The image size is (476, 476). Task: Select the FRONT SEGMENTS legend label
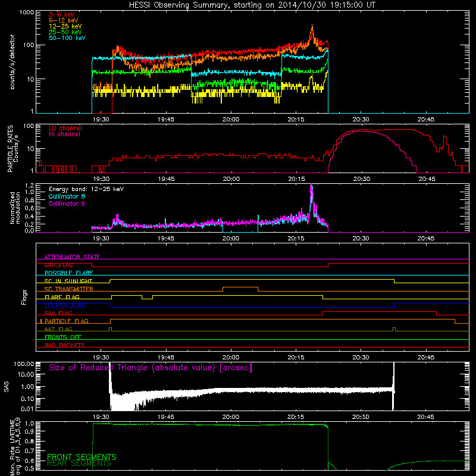82,457
